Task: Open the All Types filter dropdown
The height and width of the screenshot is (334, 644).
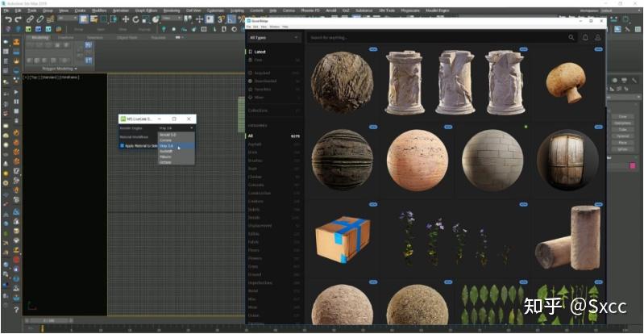Action: click(x=274, y=37)
